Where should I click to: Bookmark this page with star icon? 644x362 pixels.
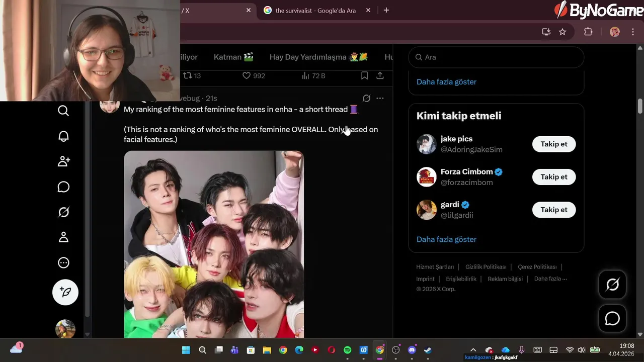coord(562,32)
